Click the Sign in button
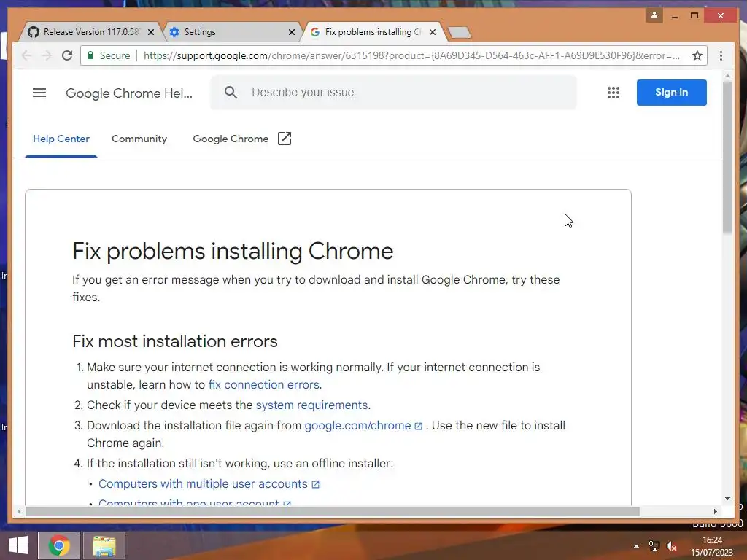The width and height of the screenshot is (747, 560). pyautogui.click(x=671, y=93)
